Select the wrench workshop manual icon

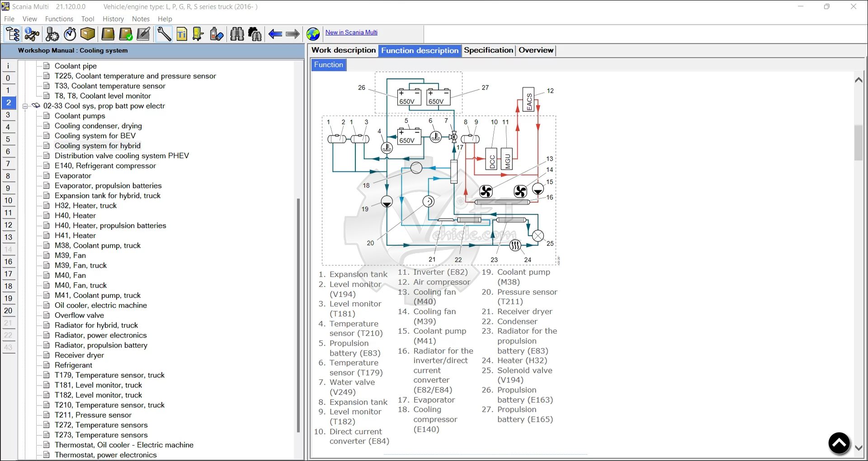(164, 34)
